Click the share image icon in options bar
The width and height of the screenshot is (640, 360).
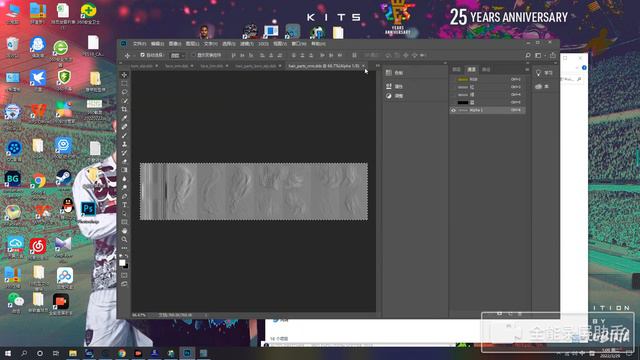tap(553, 55)
